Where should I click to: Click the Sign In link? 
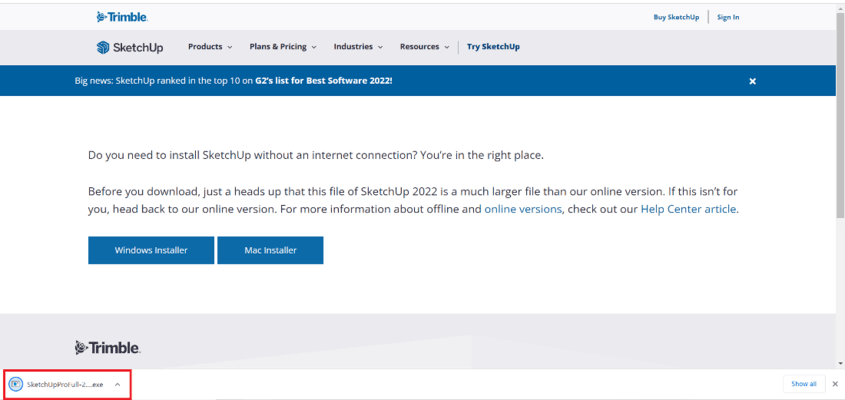coord(728,17)
